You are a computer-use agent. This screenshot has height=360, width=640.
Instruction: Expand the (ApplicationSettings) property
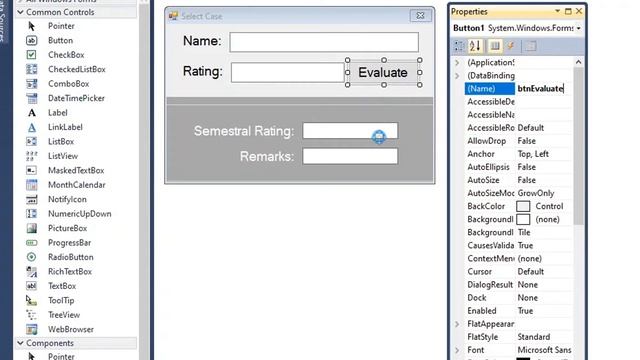coord(458,62)
